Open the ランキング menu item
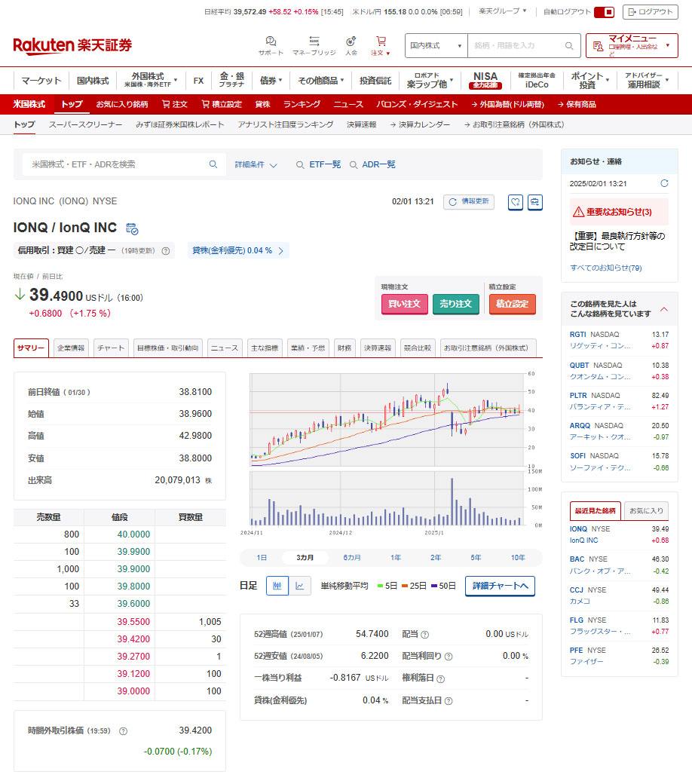The image size is (692, 784). (x=302, y=104)
